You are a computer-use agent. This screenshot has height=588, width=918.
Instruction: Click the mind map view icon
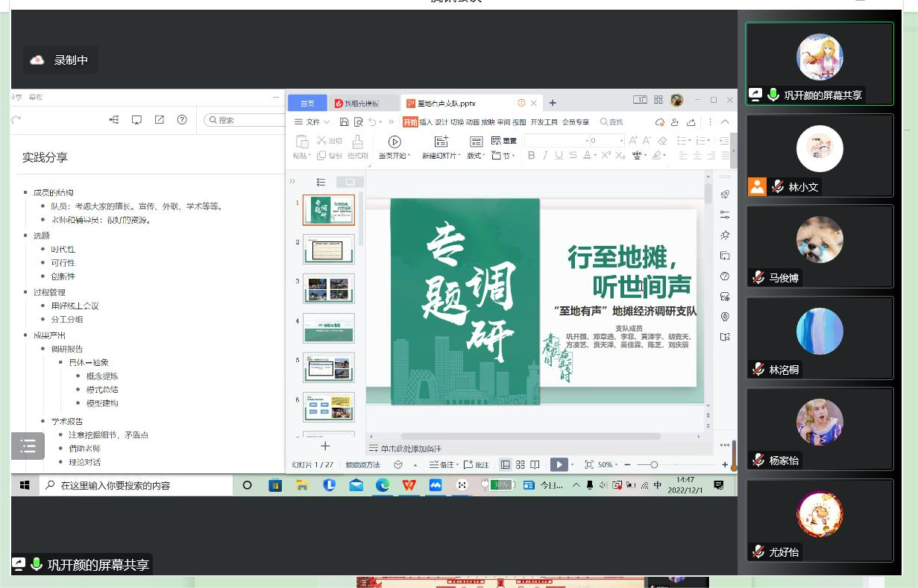(x=114, y=120)
